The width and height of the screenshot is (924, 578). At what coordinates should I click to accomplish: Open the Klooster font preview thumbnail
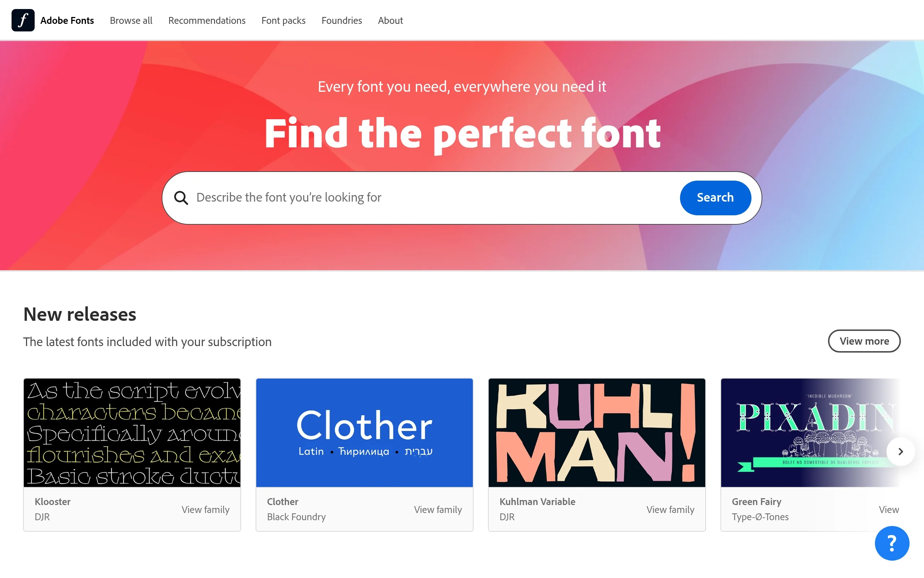coord(132,432)
